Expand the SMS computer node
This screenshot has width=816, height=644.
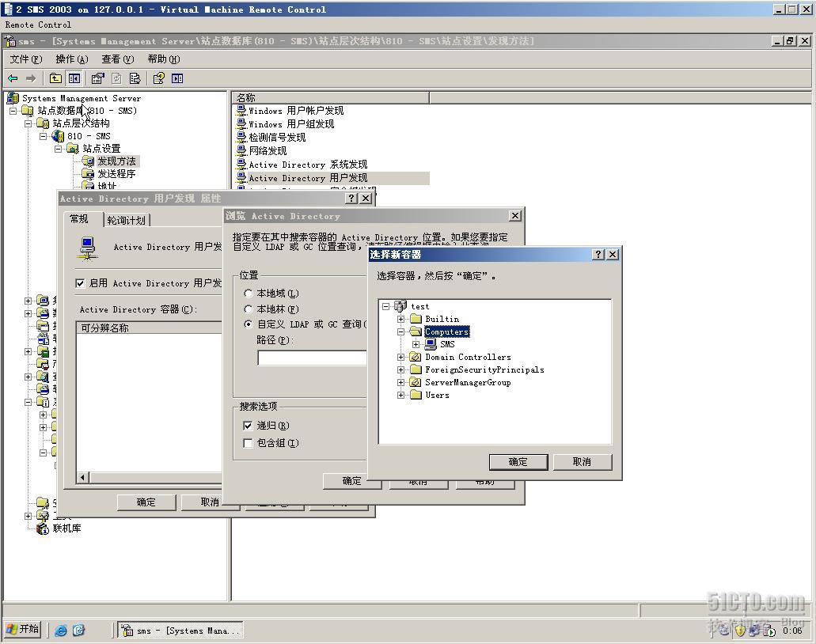pos(416,344)
